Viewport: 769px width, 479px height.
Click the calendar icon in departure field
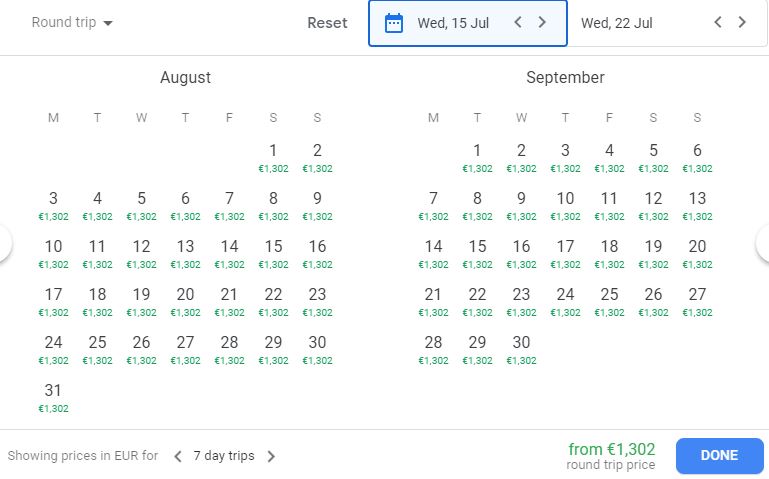[x=394, y=23]
